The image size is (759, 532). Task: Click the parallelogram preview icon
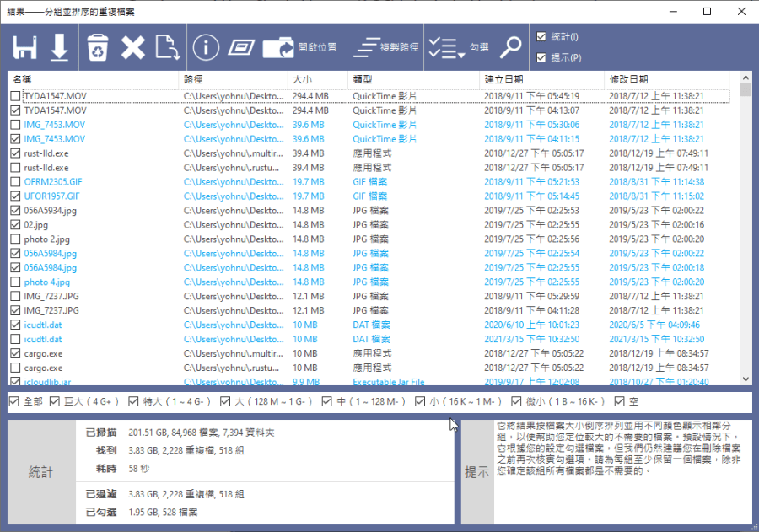coord(241,48)
